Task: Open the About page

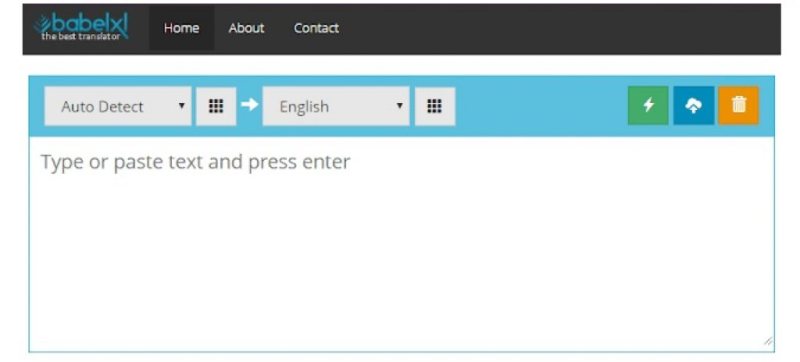Action: click(x=246, y=28)
